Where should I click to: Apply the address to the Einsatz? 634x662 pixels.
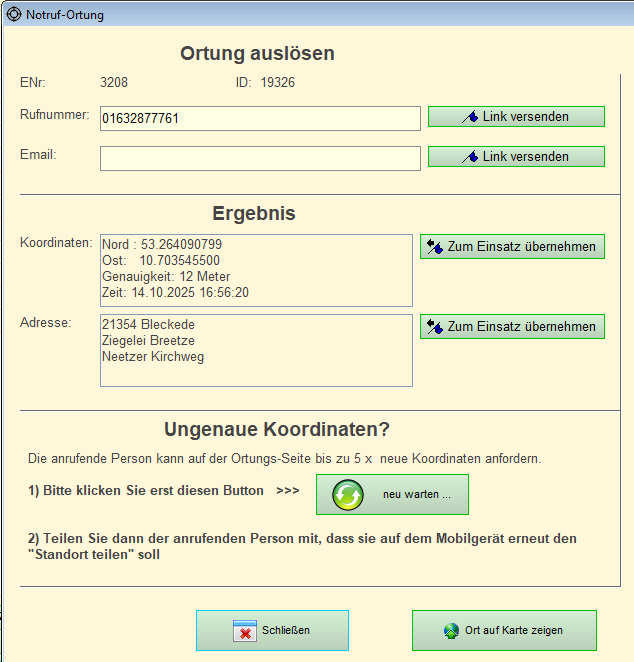(512, 327)
